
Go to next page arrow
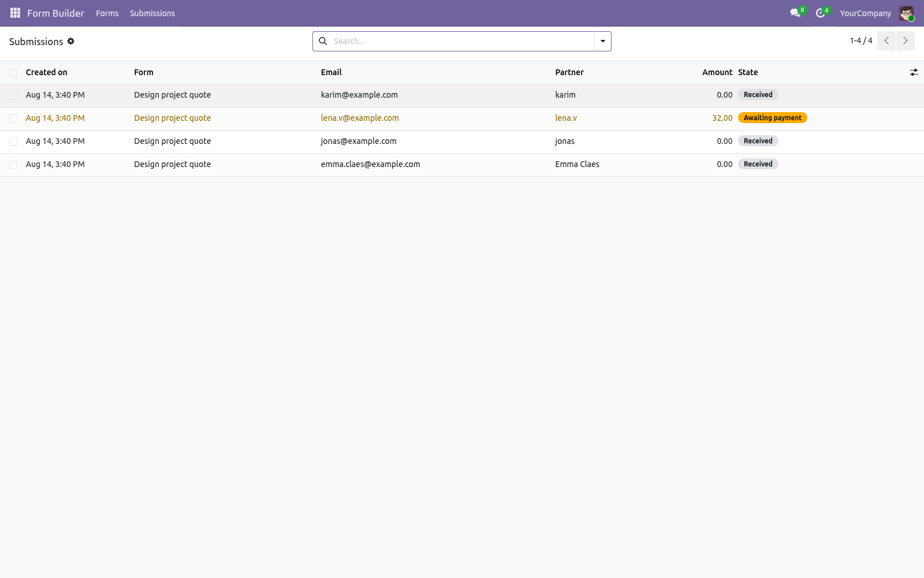906,40
